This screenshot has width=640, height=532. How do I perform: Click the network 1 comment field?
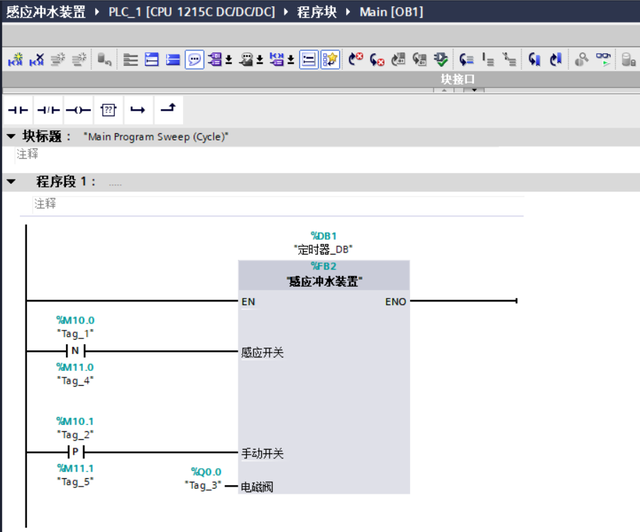pyautogui.click(x=278, y=204)
